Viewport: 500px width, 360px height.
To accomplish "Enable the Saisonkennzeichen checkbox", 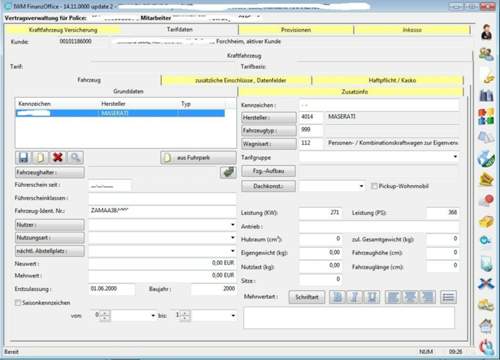I will click(18, 303).
